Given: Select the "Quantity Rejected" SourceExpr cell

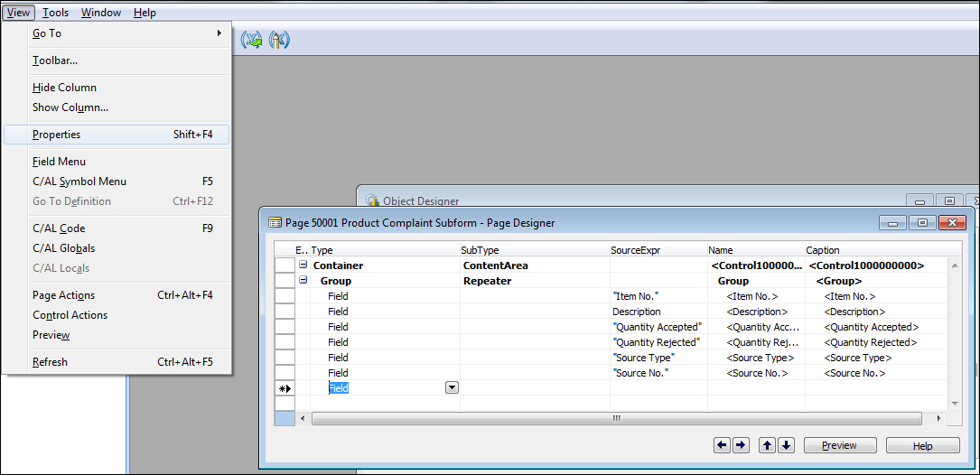Looking at the screenshot, I should pyautogui.click(x=658, y=342).
